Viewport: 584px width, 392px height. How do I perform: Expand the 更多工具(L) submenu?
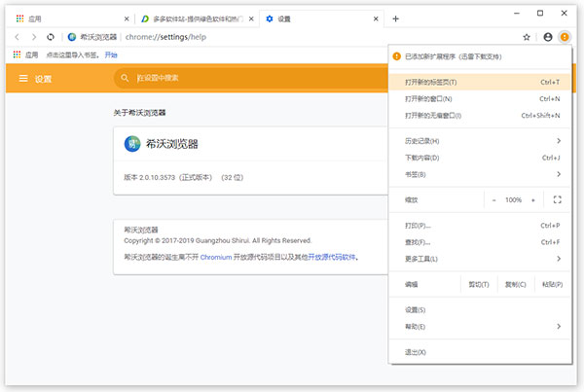coord(482,259)
